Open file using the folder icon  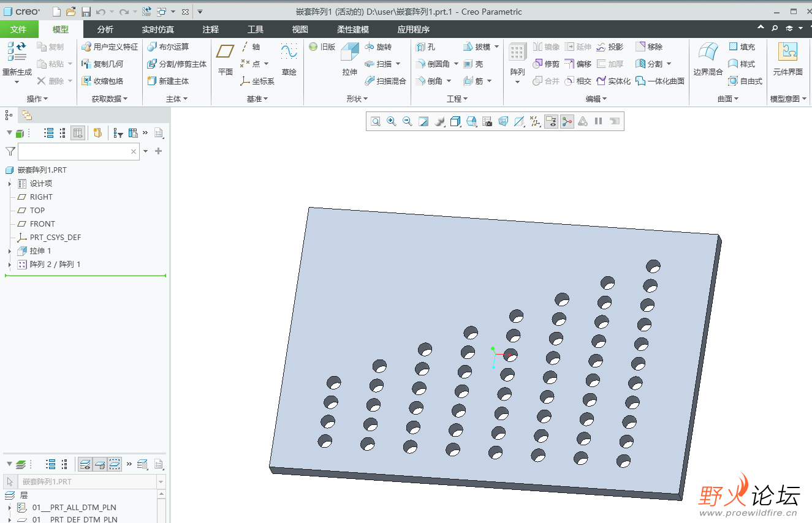pyautogui.click(x=71, y=12)
